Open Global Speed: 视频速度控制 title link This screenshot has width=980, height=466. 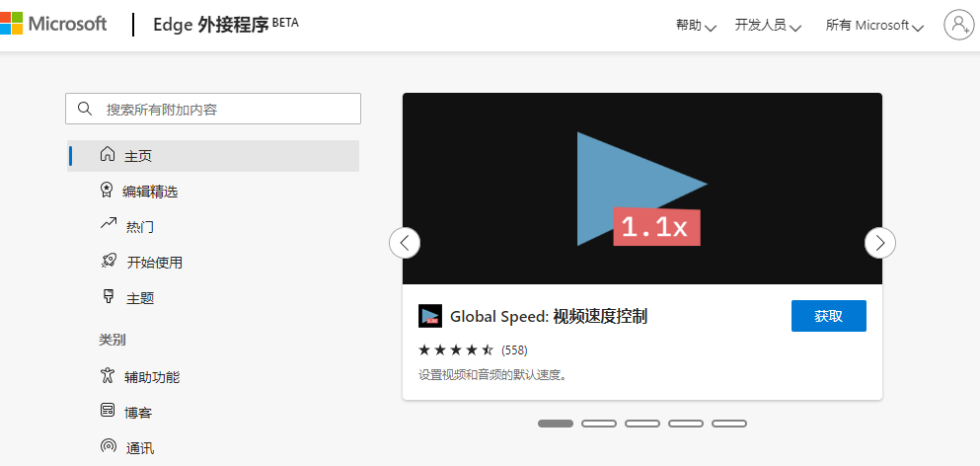[548, 317]
